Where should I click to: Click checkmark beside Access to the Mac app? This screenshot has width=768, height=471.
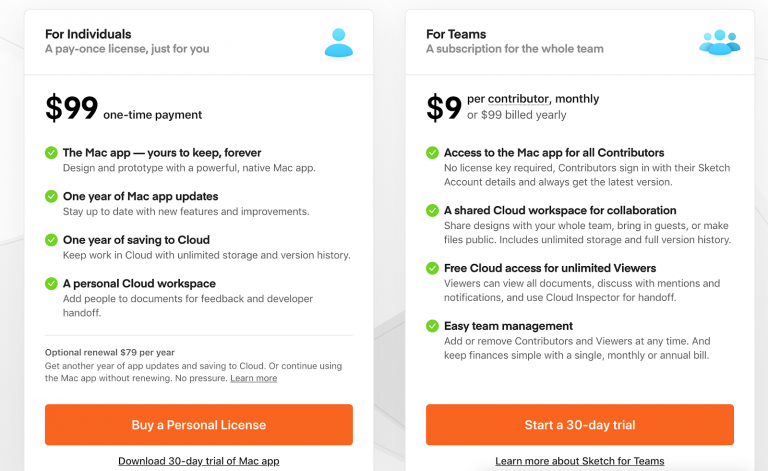432,153
